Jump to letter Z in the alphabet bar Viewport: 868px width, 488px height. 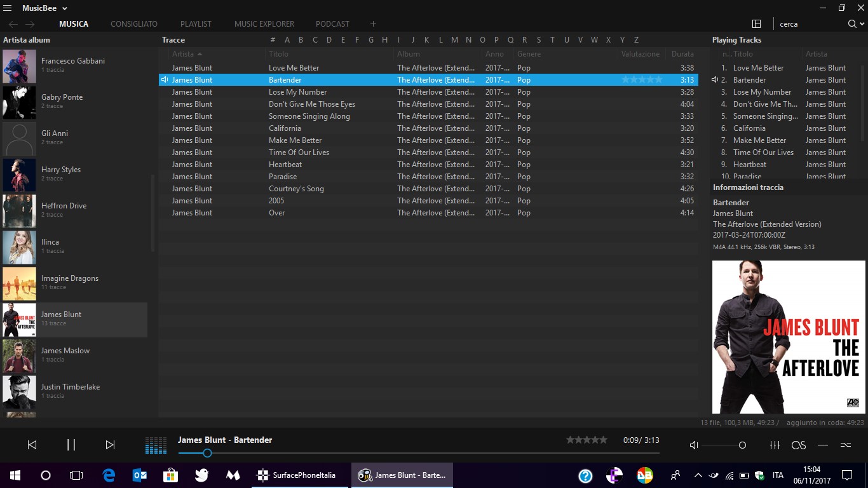pos(636,40)
